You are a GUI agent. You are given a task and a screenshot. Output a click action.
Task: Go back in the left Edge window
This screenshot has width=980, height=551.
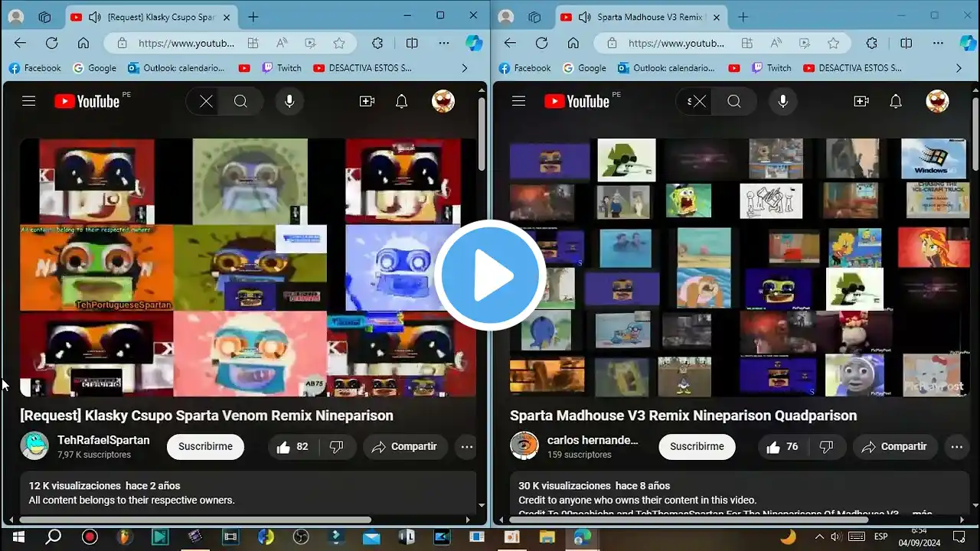pos(20,44)
